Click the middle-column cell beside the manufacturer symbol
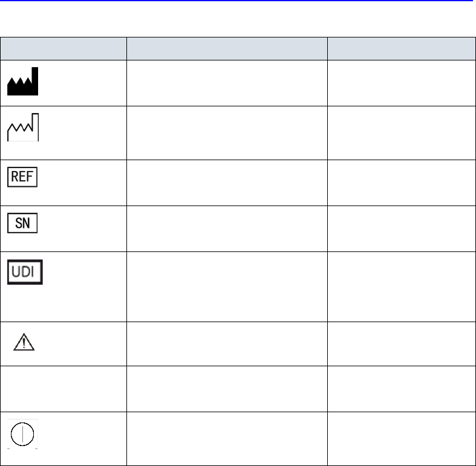476x466 pixels. [226, 83]
